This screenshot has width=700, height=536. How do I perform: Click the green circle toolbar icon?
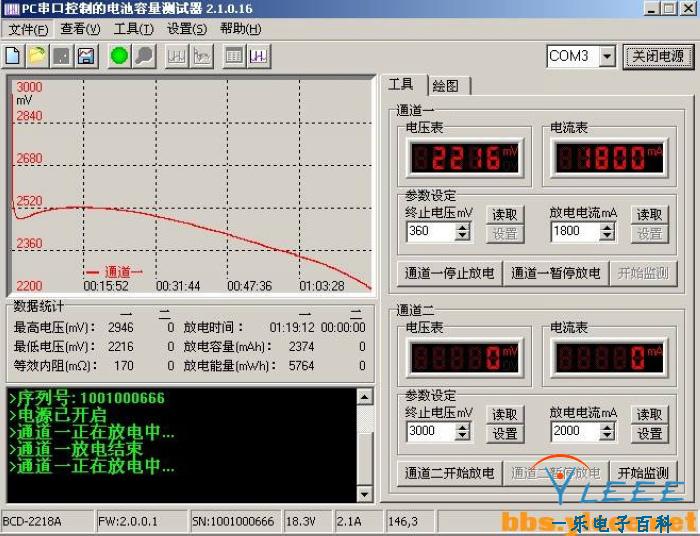pos(120,55)
